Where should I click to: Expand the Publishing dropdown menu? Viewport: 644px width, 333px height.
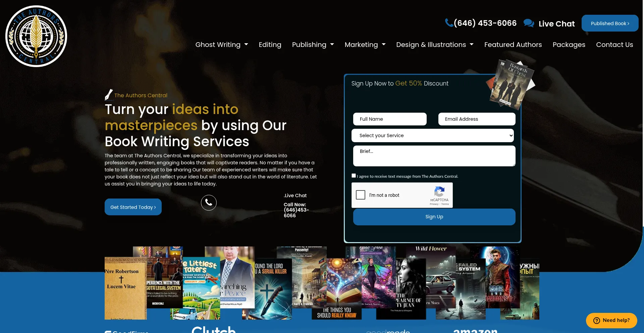(x=313, y=45)
